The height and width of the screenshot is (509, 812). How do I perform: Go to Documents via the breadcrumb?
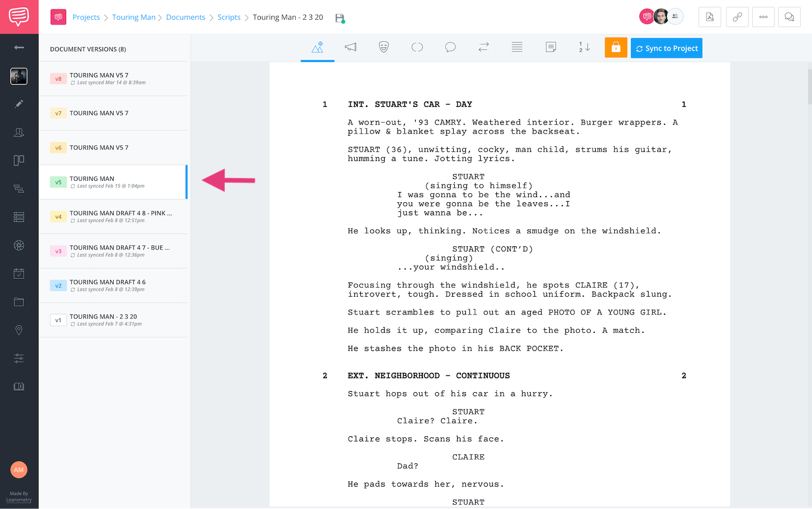[x=185, y=17]
